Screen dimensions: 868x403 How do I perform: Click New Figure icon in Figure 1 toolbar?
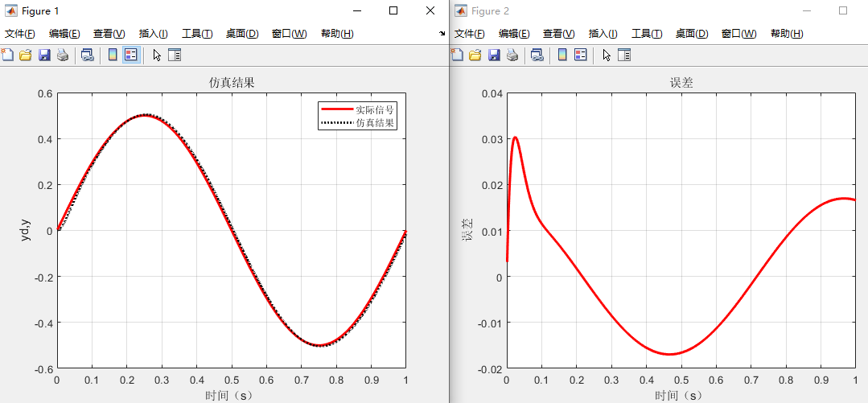(7, 55)
